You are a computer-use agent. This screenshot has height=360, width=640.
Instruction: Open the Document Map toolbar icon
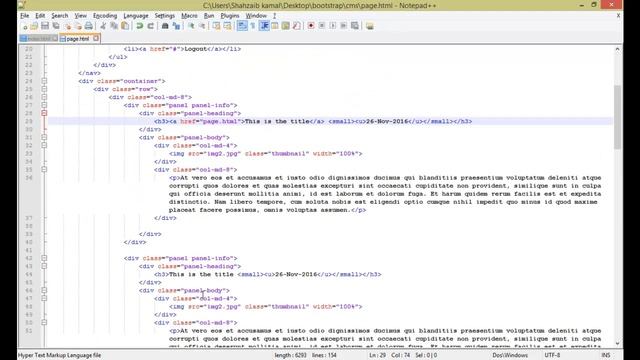tap(285, 26)
